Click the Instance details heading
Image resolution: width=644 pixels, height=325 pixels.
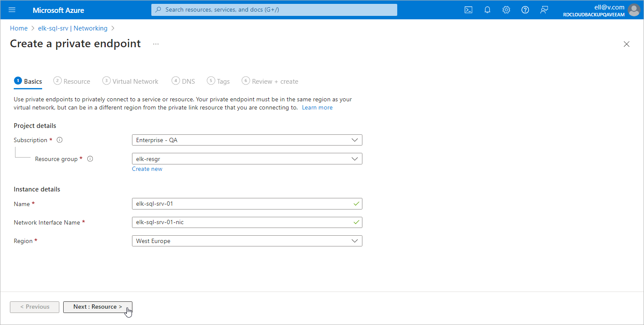[x=37, y=189]
